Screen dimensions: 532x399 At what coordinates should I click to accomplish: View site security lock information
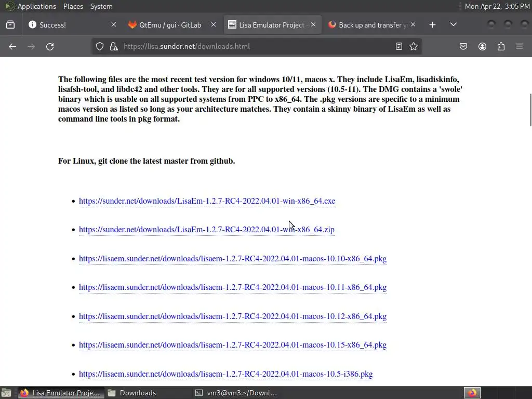click(114, 46)
